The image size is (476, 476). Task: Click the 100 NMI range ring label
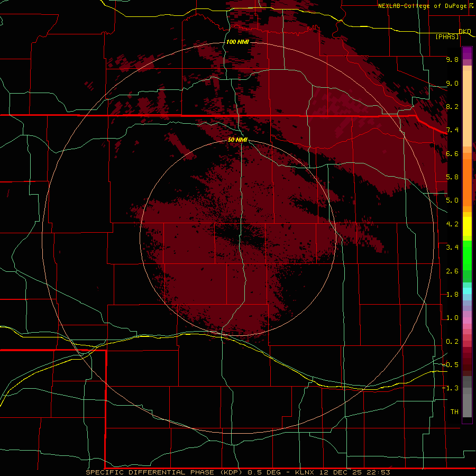[237, 42]
